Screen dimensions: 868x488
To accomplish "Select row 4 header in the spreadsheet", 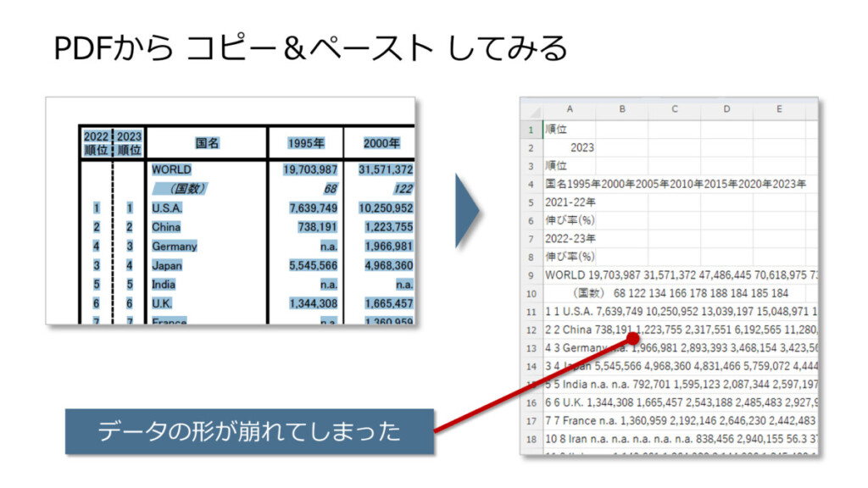I will pos(531,184).
